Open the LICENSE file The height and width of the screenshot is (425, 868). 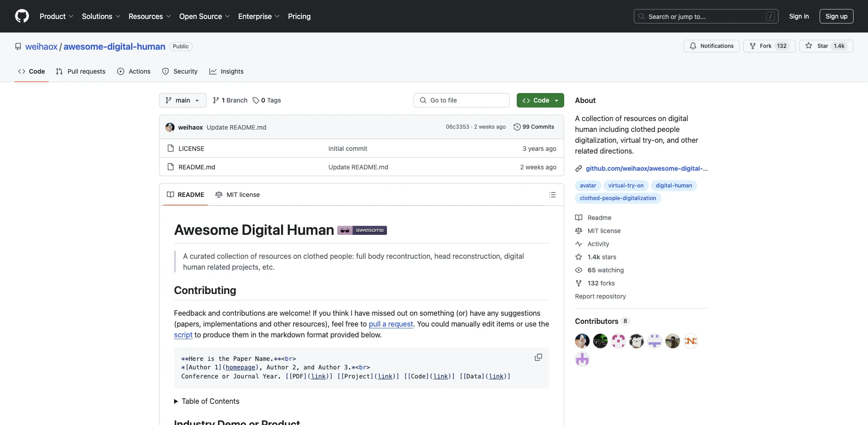pyautogui.click(x=191, y=149)
